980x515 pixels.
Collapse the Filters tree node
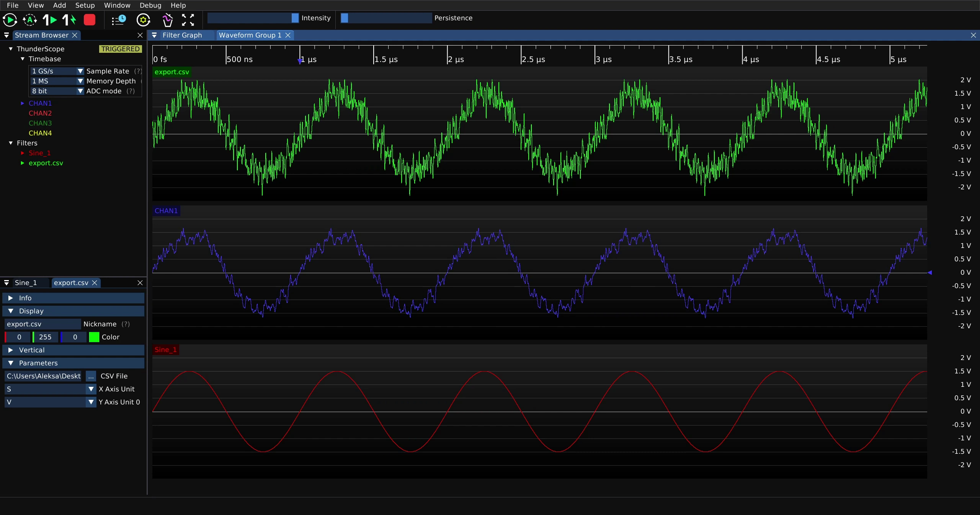point(11,143)
